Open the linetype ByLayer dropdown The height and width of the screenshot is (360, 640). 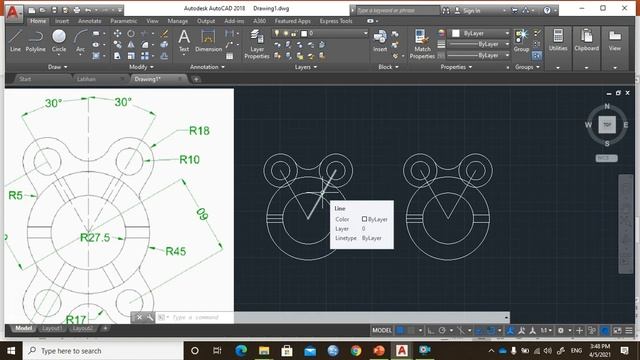click(478, 55)
